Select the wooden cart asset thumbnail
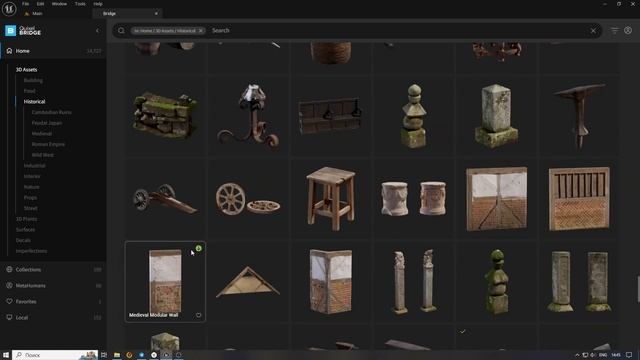 [x=165, y=199]
